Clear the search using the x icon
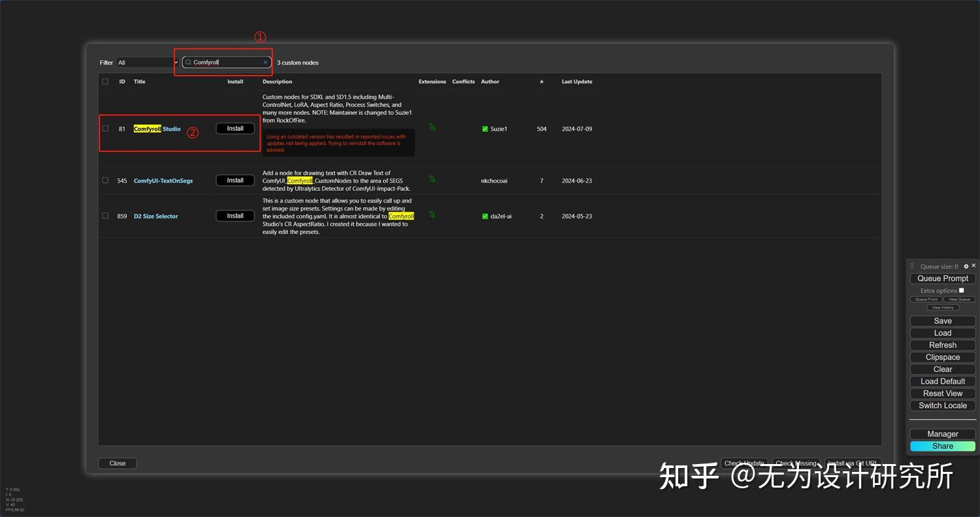The image size is (980, 517). [265, 62]
